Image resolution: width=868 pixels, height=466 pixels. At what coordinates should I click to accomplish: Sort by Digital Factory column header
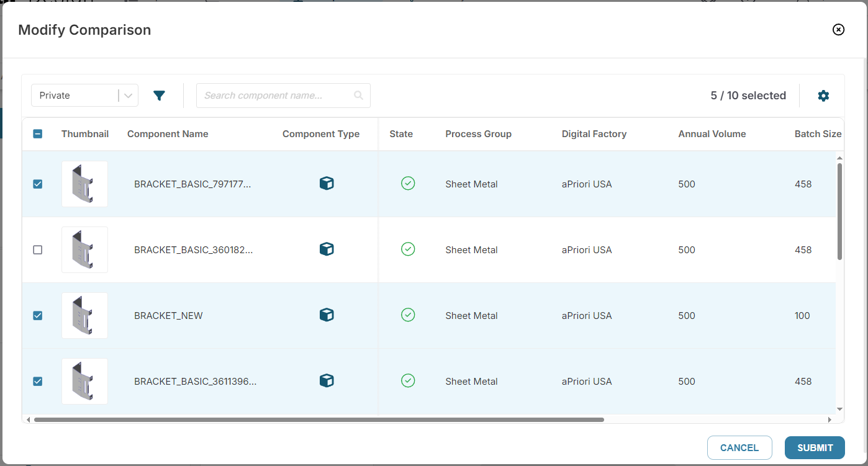point(594,134)
